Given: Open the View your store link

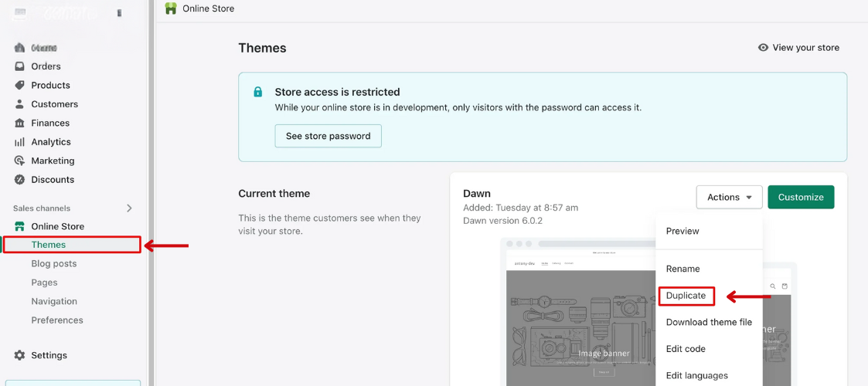Looking at the screenshot, I should point(798,48).
